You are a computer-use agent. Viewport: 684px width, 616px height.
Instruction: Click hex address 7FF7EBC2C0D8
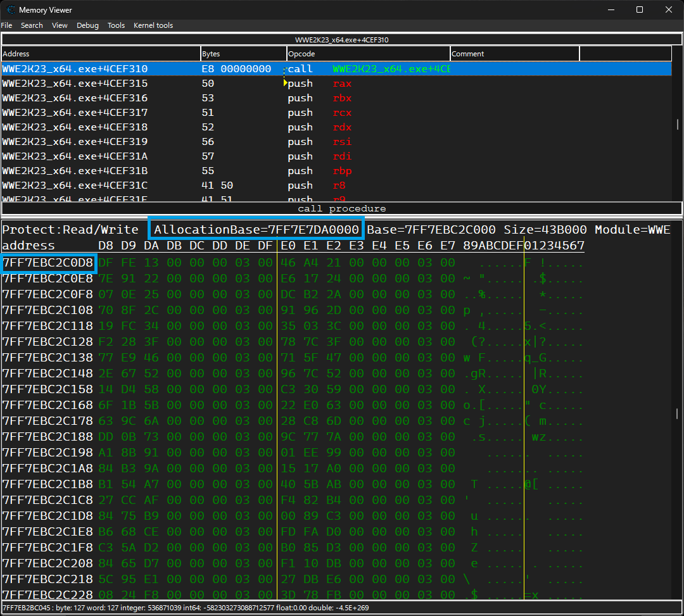pos(48,263)
